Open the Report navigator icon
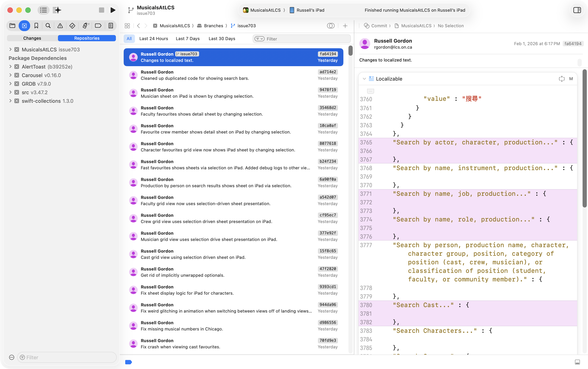This screenshot has width=588, height=369. [111, 26]
